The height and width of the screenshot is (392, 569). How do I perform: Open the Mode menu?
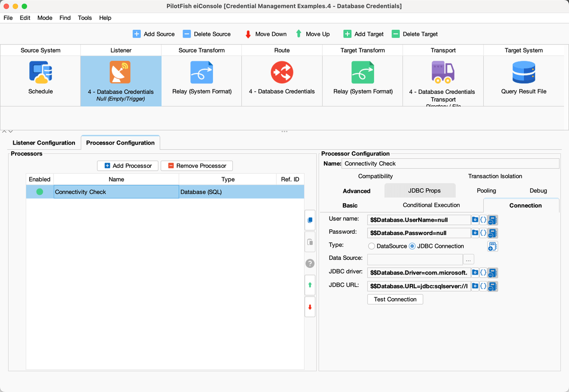click(45, 18)
